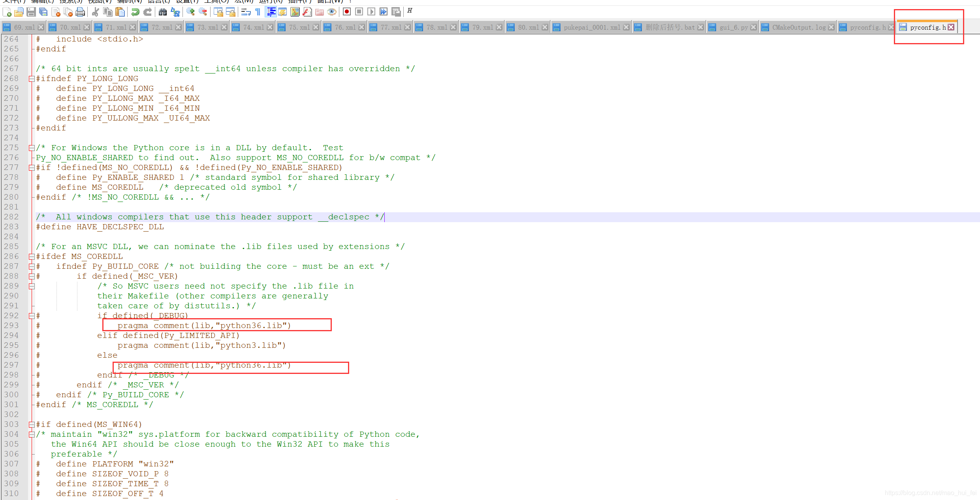Run the macro multiple times
Screen dimensions: 980x500
tap(384, 12)
